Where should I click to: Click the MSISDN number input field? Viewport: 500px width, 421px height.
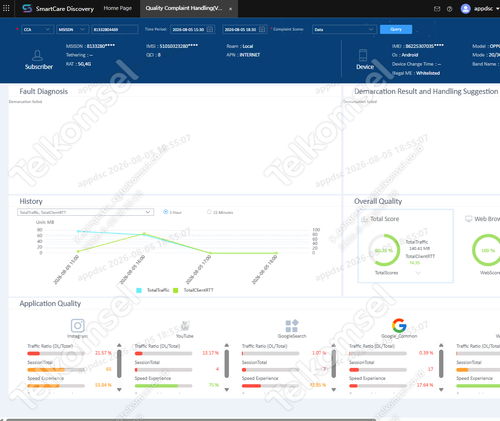[115, 29]
